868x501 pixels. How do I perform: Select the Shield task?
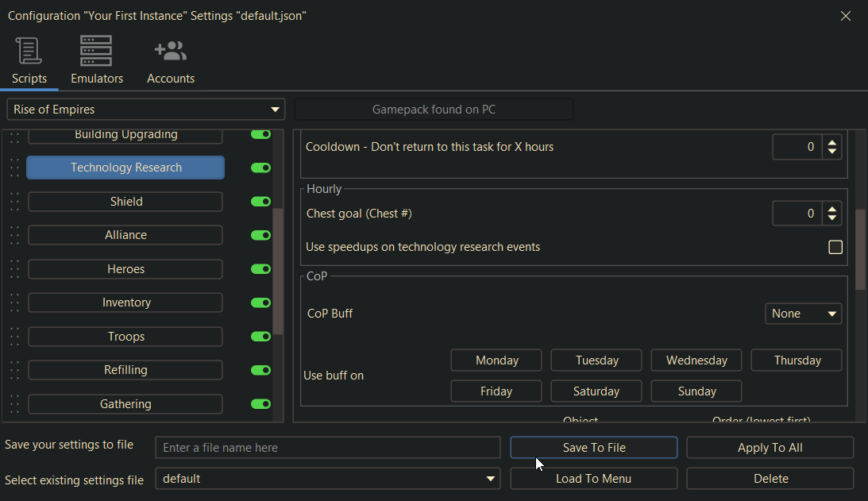pyautogui.click(x=125, y=202)
